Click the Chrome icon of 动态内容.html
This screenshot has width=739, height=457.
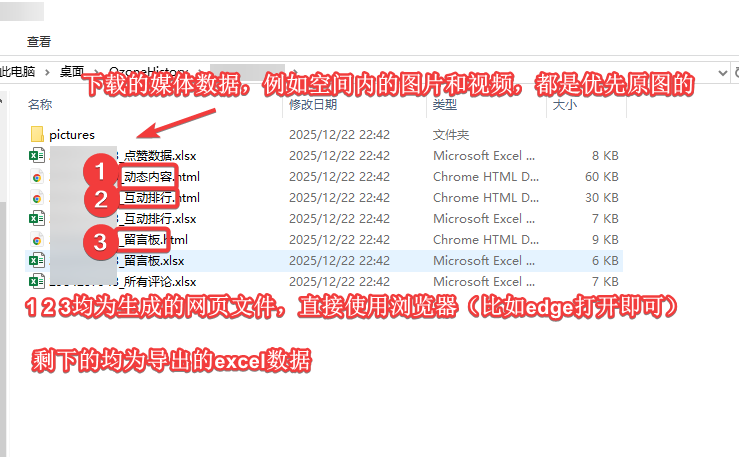(37, 176)
